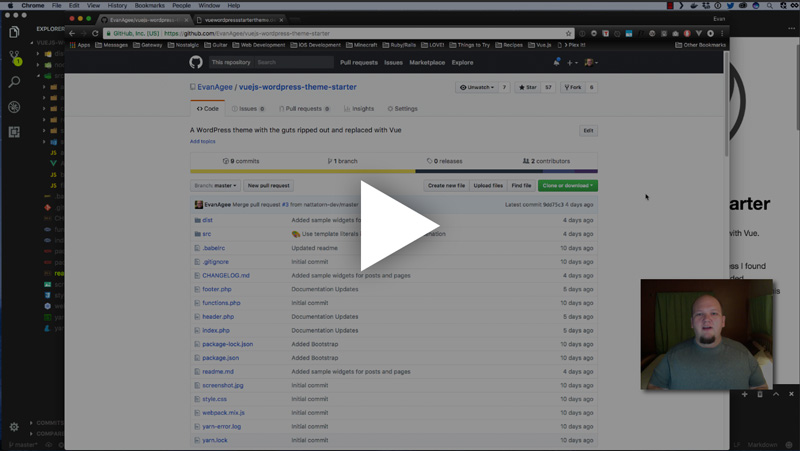
Task: Open Clone or download dropdown
Action: (567, 186)
